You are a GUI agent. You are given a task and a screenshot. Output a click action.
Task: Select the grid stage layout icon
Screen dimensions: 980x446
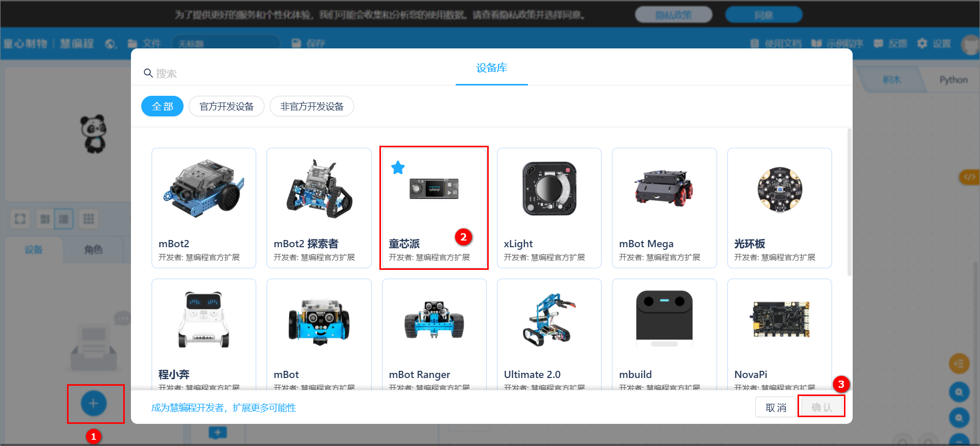coord(88,219)
